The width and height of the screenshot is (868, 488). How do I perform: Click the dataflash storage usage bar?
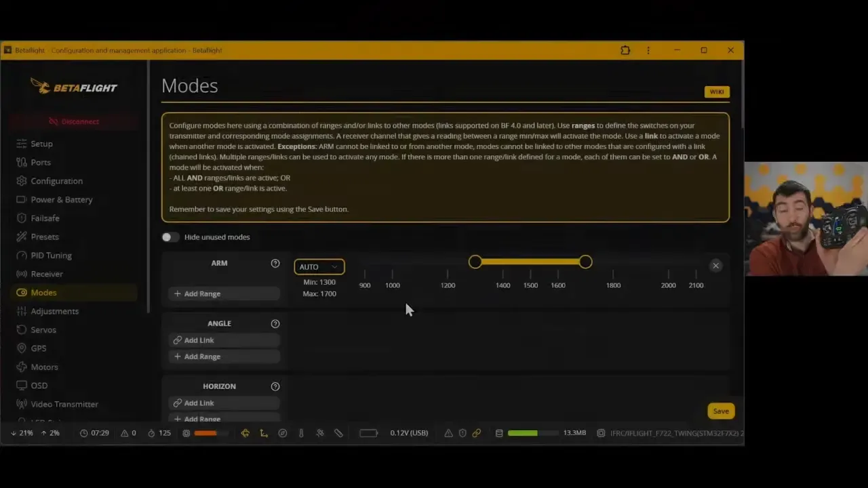pos(533,433)
